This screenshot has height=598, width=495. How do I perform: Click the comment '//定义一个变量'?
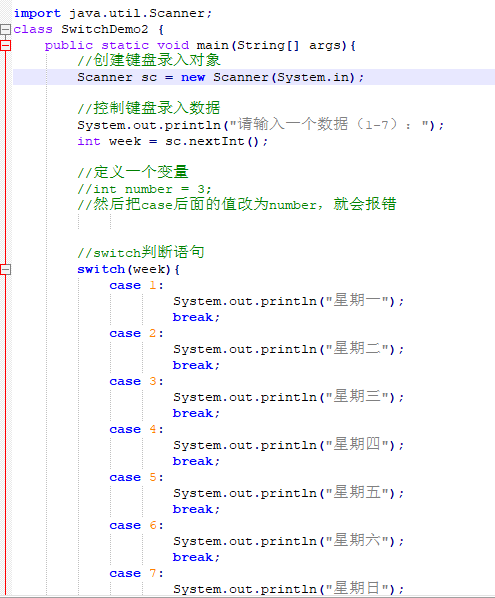click(x=133, y=173)
